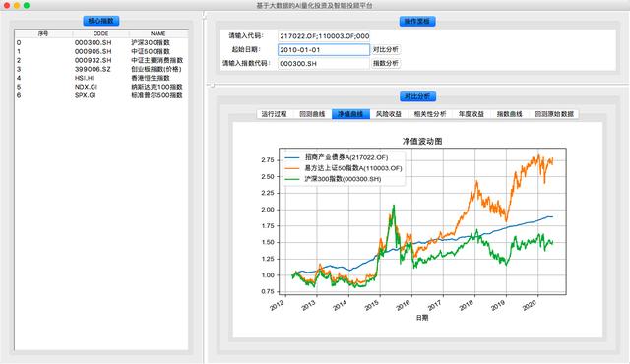630x364 pixels.
Task: View the 回测原始数据 tab
Action: pos(554,114)
